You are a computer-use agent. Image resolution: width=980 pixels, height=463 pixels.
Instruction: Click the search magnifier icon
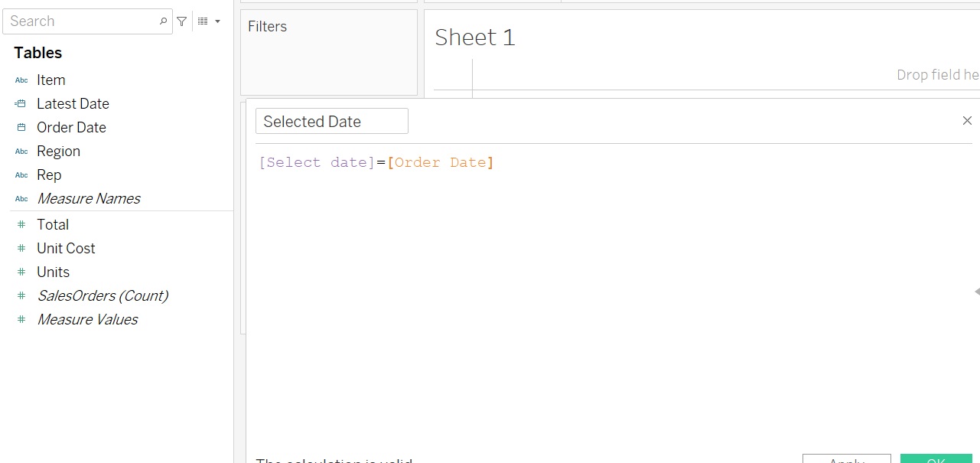[x=163, y=21]
